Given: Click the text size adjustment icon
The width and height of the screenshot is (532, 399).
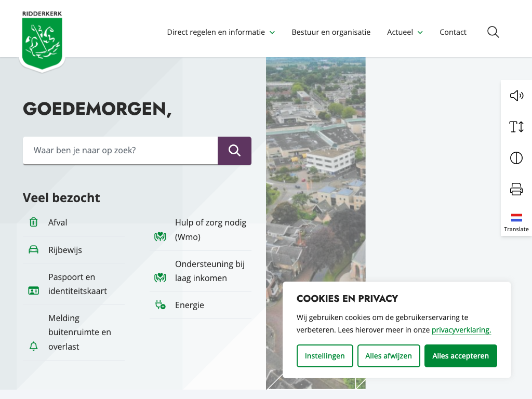Looking at the screenshot, I should click(x=516, y=127).
